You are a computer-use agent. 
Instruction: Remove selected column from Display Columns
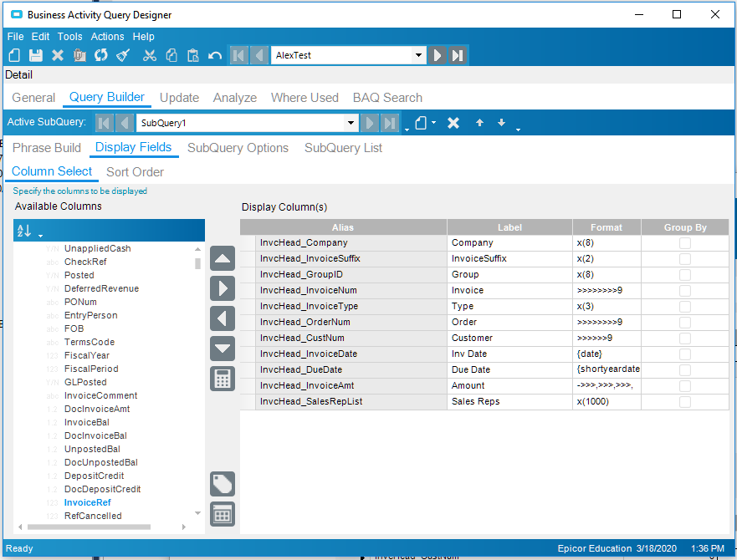coord(223,318)
